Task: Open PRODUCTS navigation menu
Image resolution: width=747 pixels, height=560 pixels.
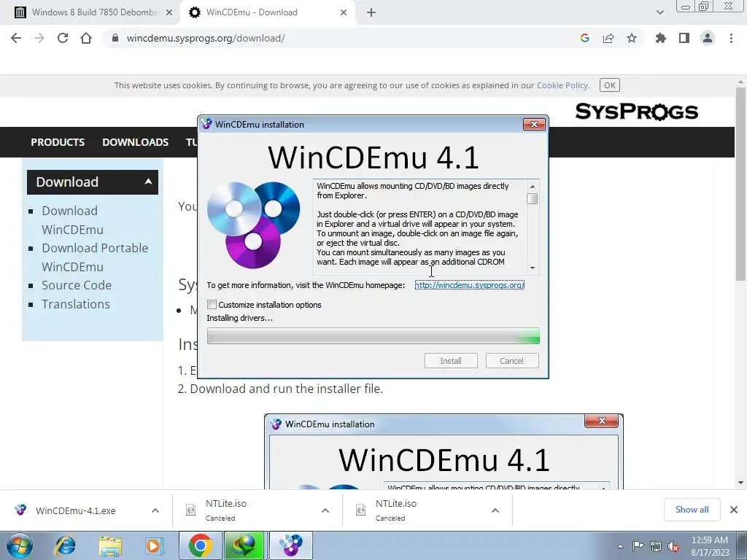Action: tap(58, 142)
